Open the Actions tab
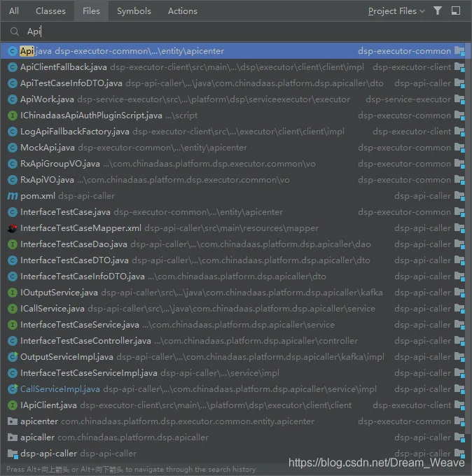The height and width of the screenshot is (476, 472). pos(183,11)
